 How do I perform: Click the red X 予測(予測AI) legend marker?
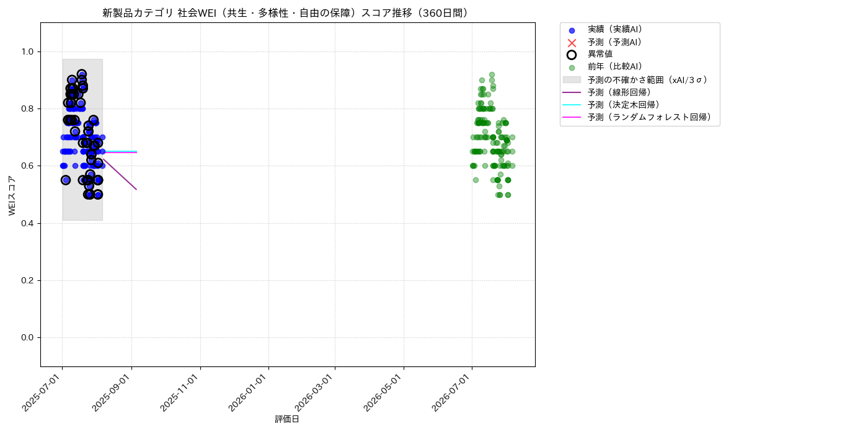point(572,43)
